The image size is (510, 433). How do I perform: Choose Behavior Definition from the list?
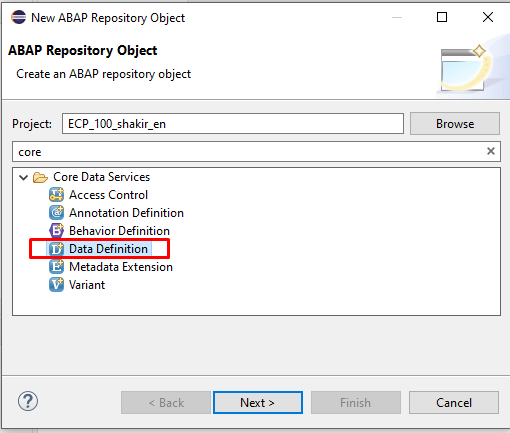[119, 231]
